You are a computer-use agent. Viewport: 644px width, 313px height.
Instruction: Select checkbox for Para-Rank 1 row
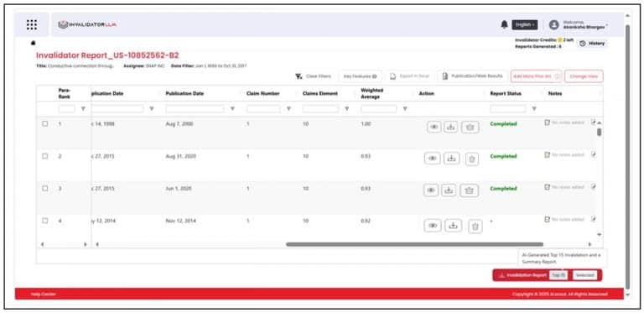[x=45, y=123]
